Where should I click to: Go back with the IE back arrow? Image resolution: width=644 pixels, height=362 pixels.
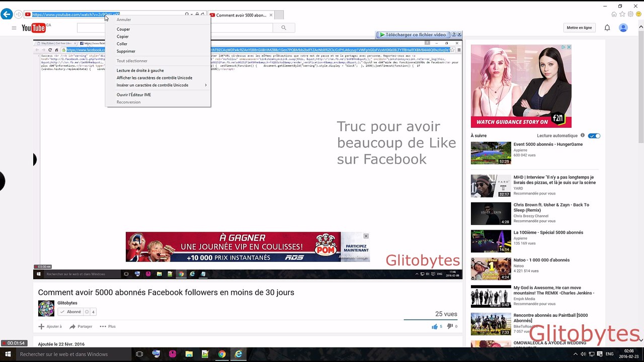tap(6, 15)
